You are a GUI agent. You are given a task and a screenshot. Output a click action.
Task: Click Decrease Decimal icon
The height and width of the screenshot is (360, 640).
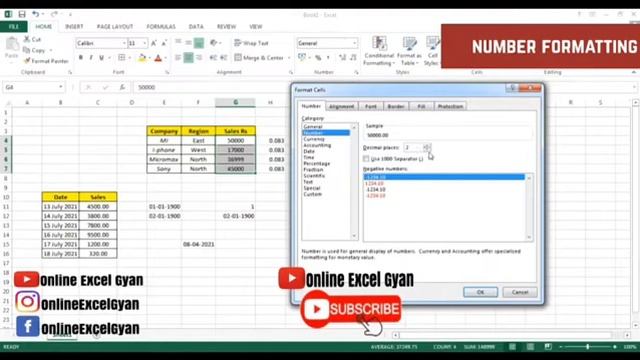coord(353,58)
